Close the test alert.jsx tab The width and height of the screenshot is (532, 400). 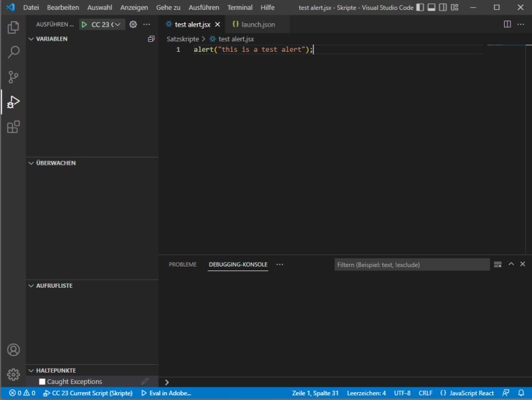(x=217, y=25)
